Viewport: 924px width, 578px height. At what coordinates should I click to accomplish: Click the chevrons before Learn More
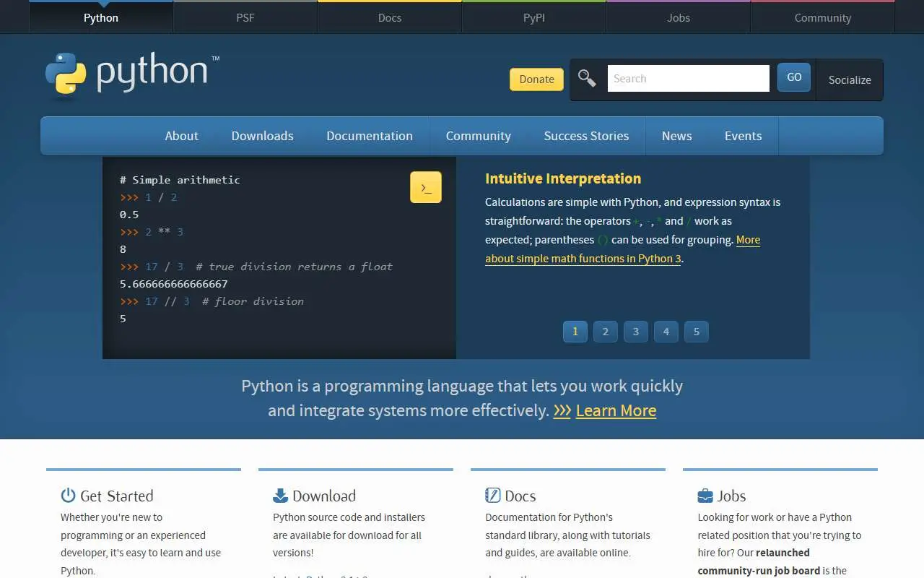[x=562, y=410]
